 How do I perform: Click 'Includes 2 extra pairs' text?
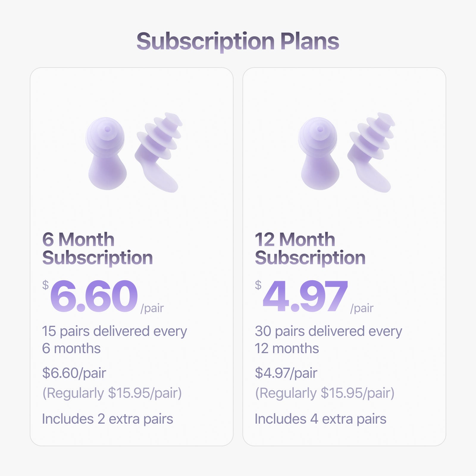[107, 419]
